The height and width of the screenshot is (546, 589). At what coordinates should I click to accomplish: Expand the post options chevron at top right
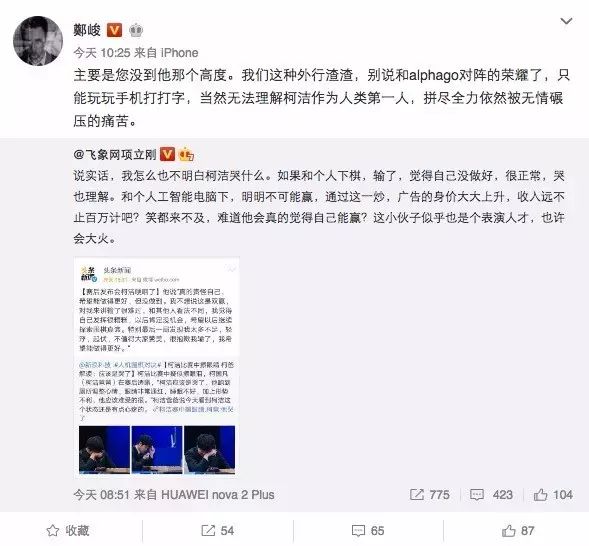566,21
